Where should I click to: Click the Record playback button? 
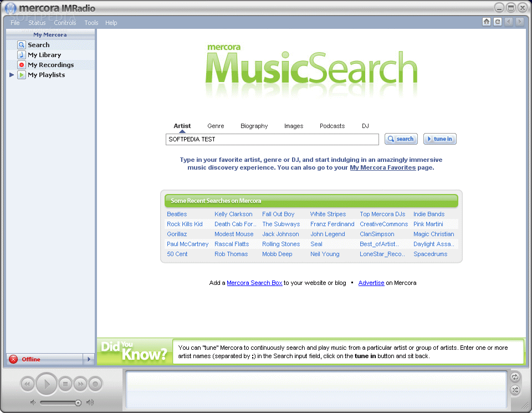(x=95, y=384)
